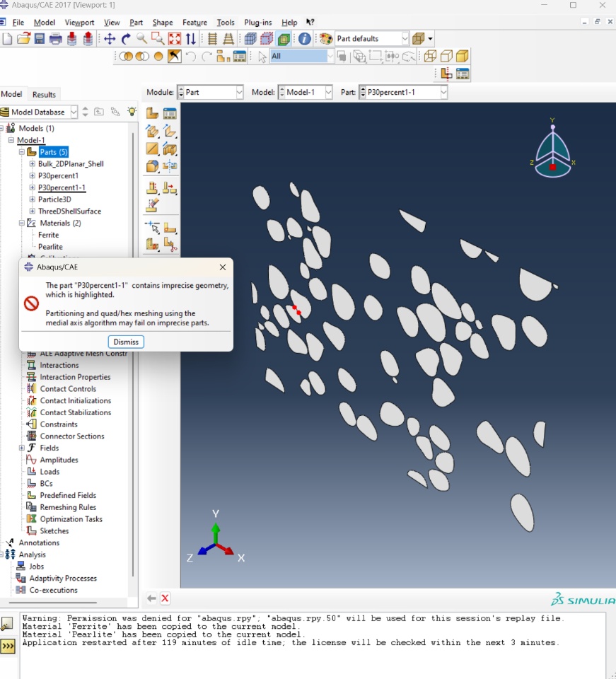Click the New Model Database icon

[x=7, y=39]
